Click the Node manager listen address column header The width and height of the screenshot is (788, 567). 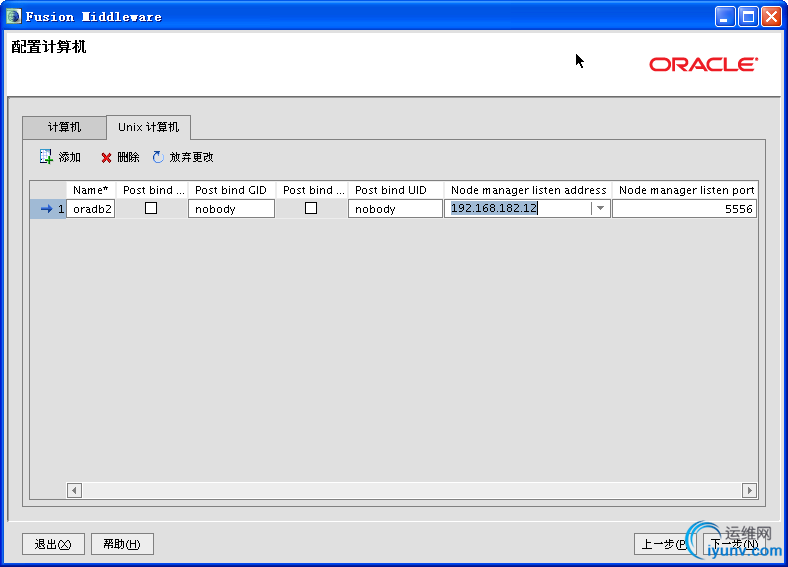(x=528, y=190)
